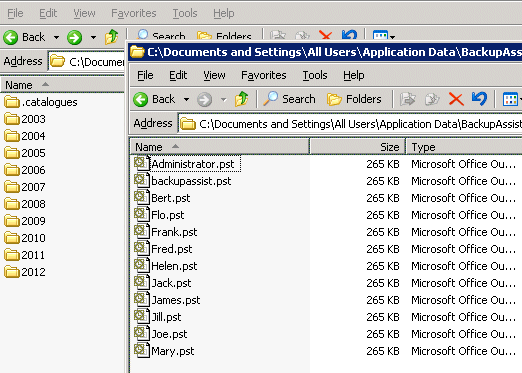Image resolution: width=522 pixels, height=373 pixels.
Task: Select 2006 folder
Action: pyautogui.click(x=25, y=170)
